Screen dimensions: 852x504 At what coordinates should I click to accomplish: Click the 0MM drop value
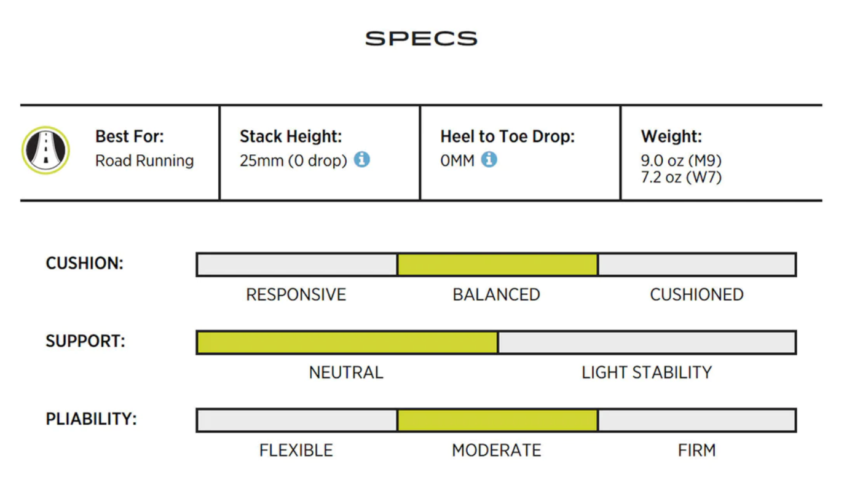pos(457,161)
